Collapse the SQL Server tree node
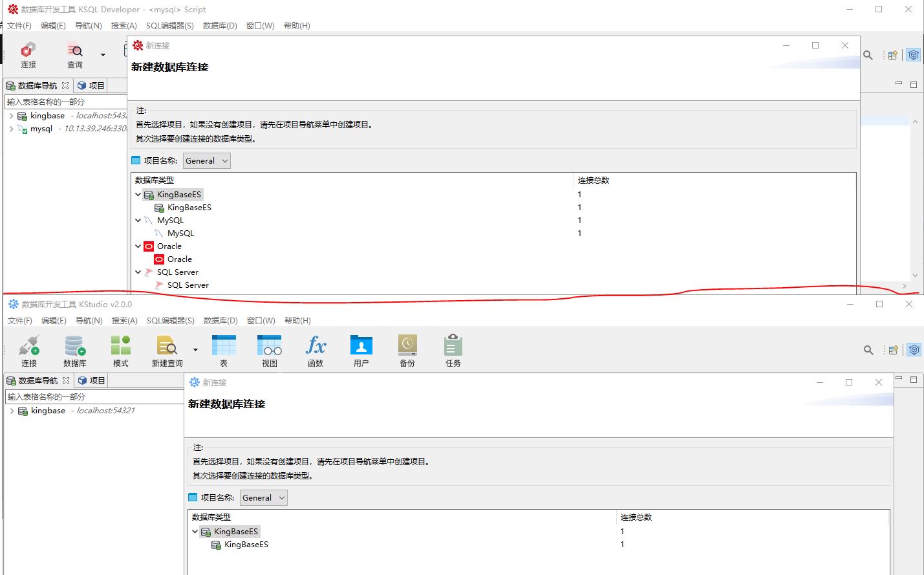 [138, 272]
